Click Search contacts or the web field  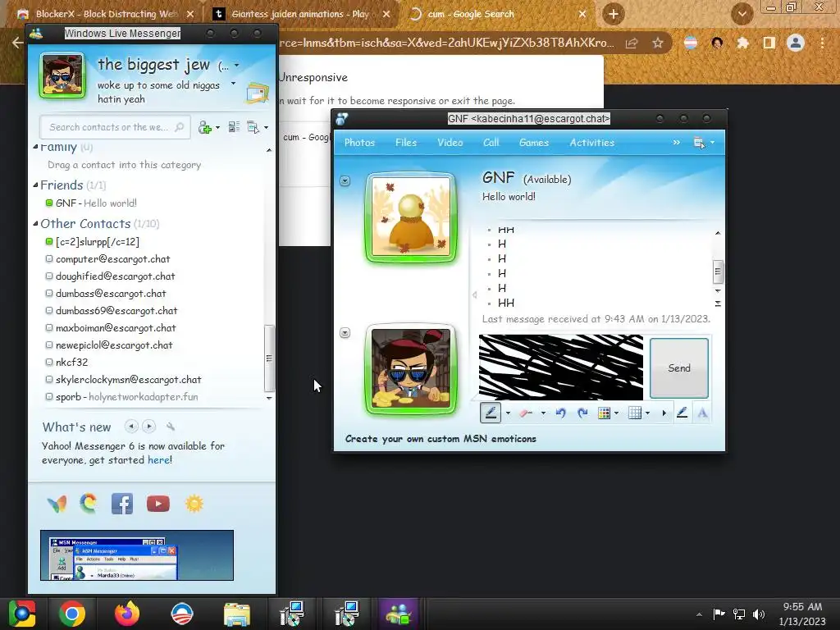tap(115, 127)
